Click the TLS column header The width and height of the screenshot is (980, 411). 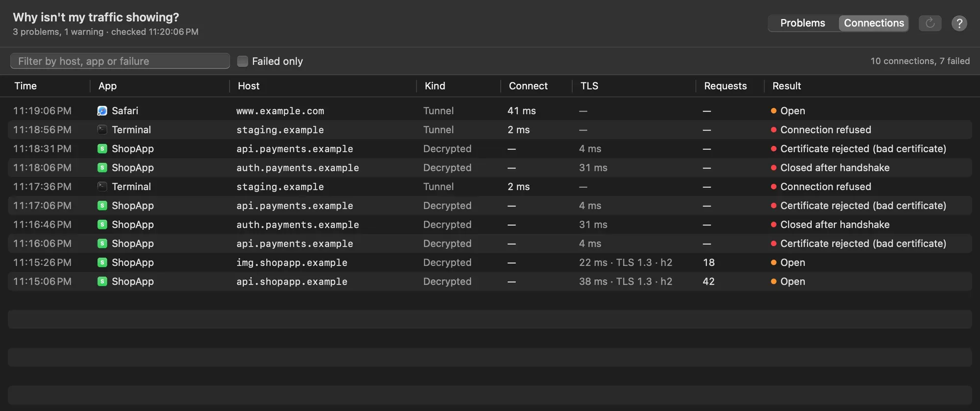589,86
